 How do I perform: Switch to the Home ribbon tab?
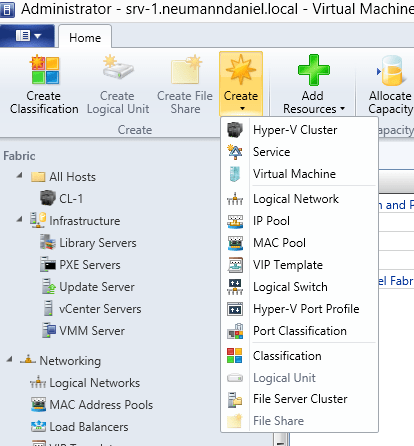pyautogui.click(x=85, y=38)
